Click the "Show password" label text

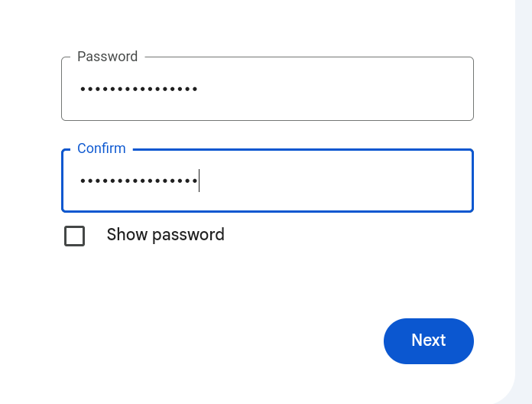click(x=165, y=235)
